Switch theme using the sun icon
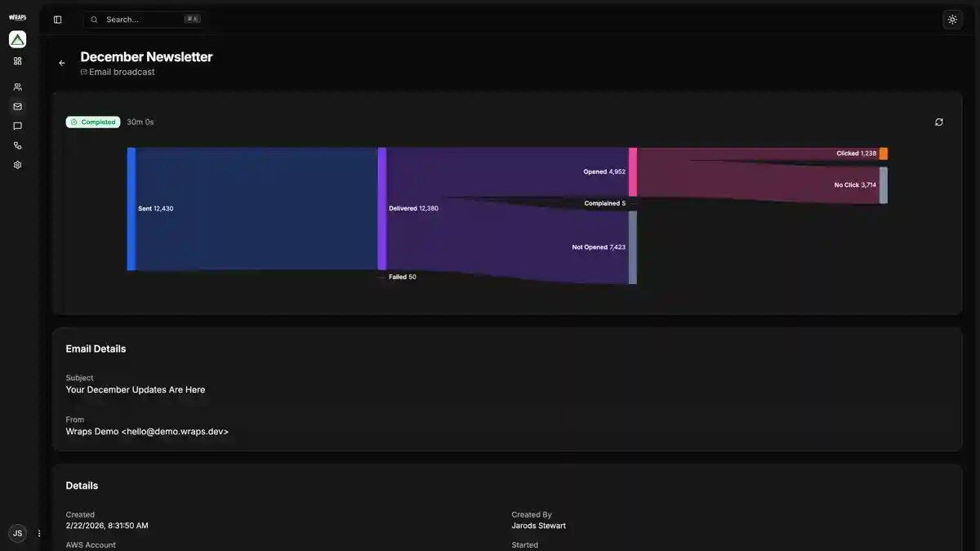 click(x=951, y=19)
